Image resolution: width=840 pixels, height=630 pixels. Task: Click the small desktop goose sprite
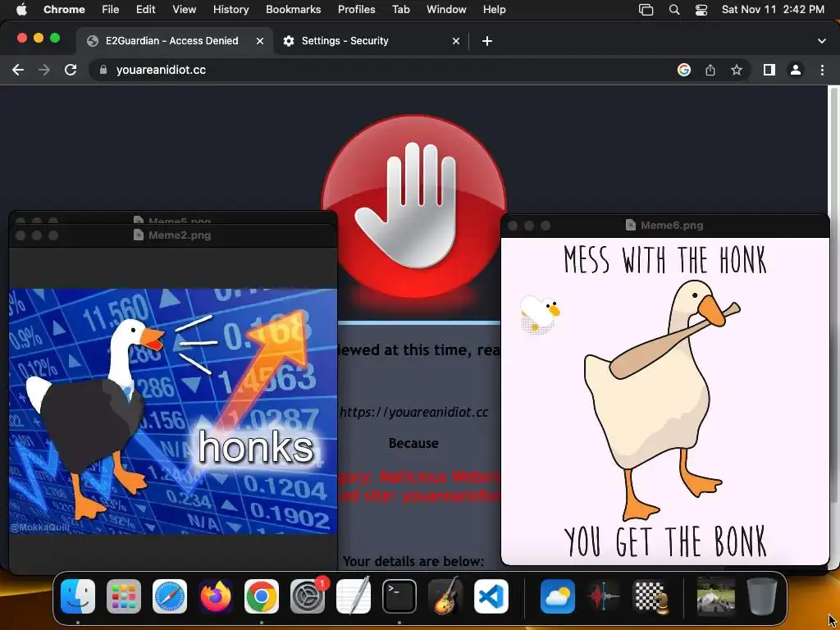click(x=540, y=314)
